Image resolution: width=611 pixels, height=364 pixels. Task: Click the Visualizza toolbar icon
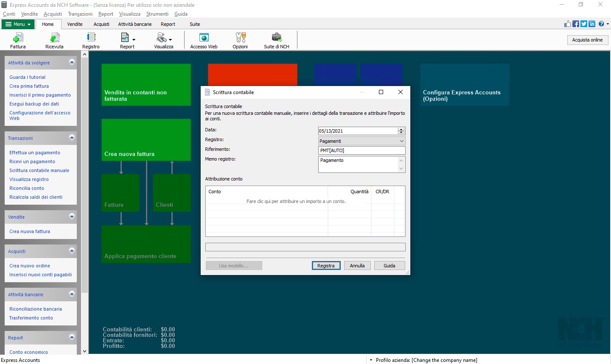[x=164, y=41]
